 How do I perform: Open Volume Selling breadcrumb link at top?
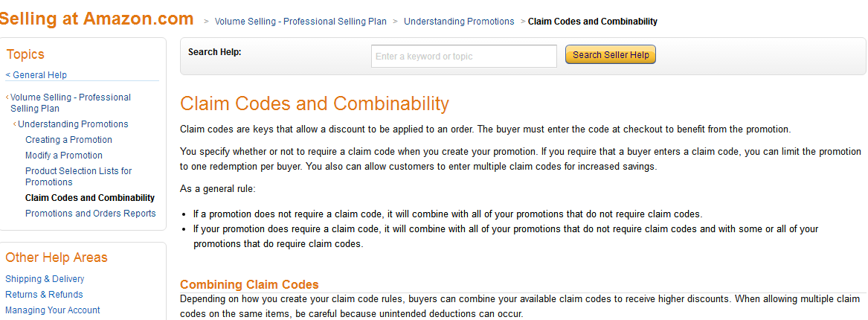click(x=300, y=22)
